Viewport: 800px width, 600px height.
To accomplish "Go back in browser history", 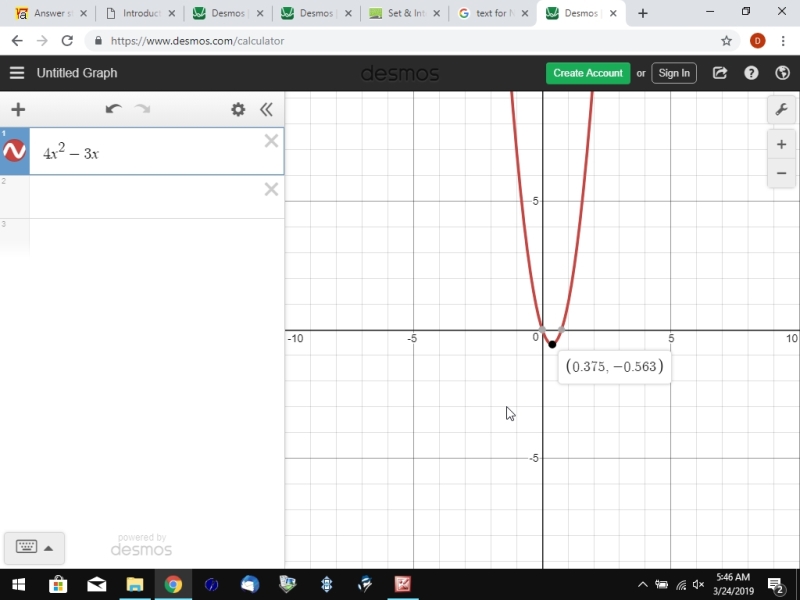I will point(17,41).
